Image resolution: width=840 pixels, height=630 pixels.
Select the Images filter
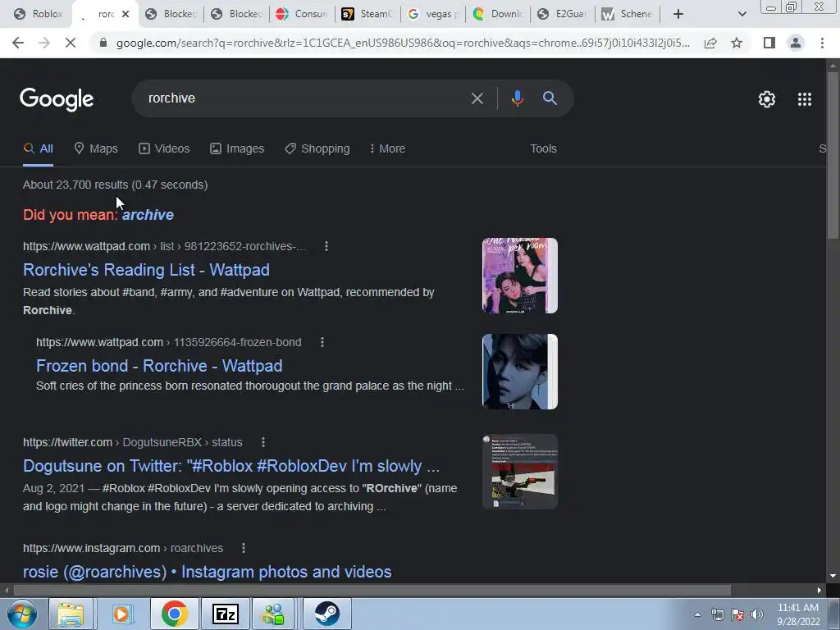coord(237,148)
